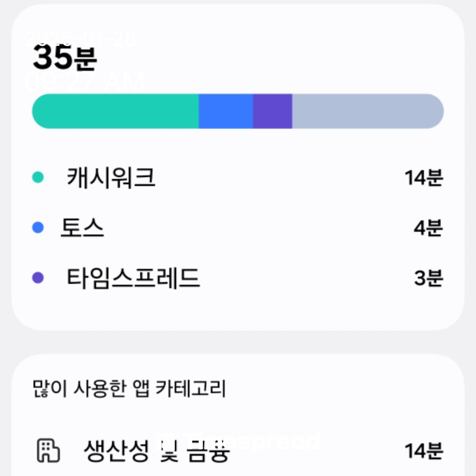Tap the 14분 duration of the productivity category
Viewport: 476px width, 476px height.
coord(424,451)
